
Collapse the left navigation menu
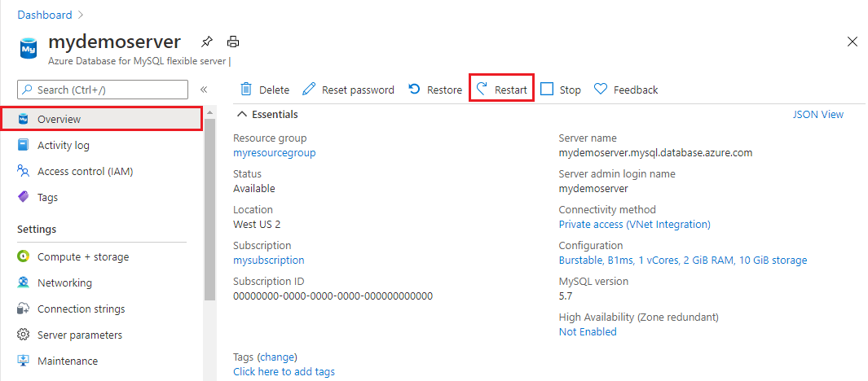click(x=204, y=90)
